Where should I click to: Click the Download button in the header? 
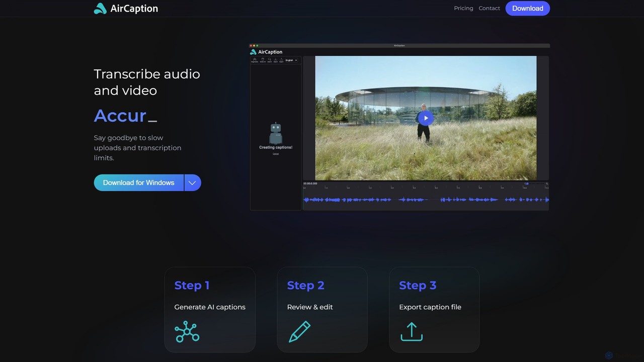tap(527, 8)
